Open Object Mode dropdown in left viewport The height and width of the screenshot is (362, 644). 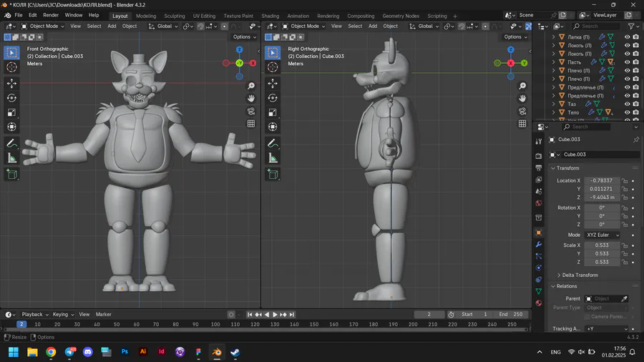(x=43, y=26)
